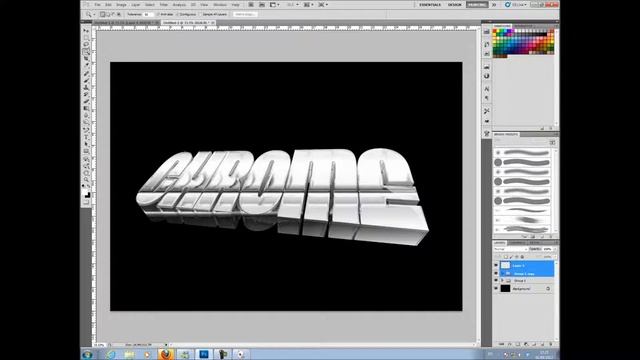Open the Normal blend mode dropdown
This screenshot has width=640, height=360.
tap(510, 249)
